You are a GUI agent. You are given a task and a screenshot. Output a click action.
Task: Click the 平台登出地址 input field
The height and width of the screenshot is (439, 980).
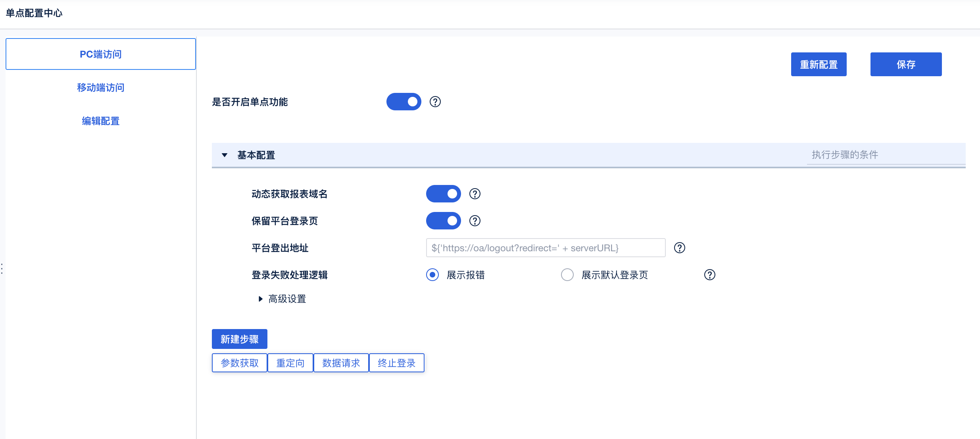pos(545,248)
